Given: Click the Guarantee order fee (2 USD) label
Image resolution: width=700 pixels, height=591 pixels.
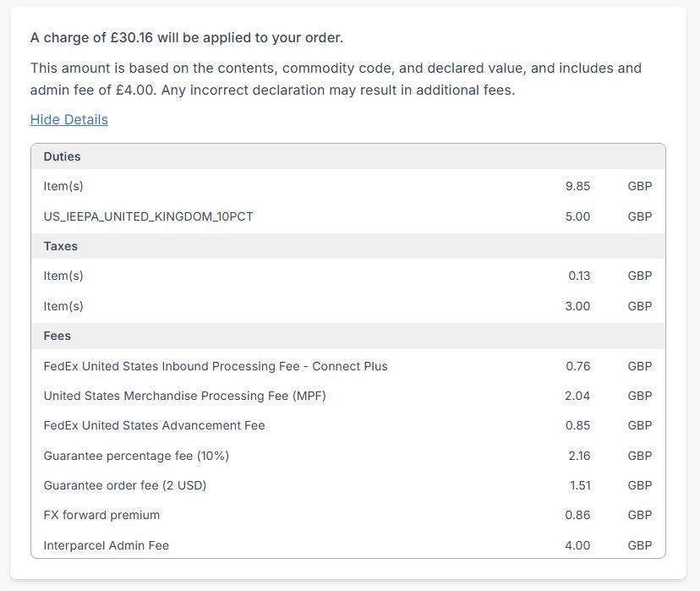Looking at the screenshot, I should coord(124,485).
